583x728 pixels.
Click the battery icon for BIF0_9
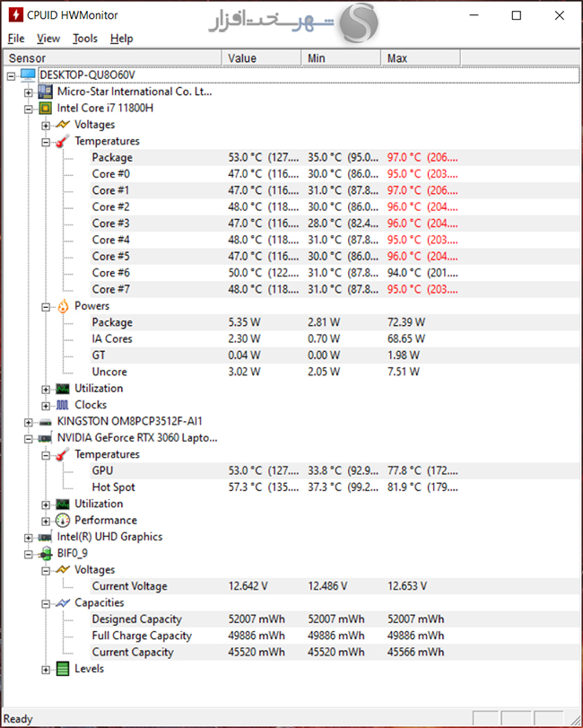tap(45, 553)
